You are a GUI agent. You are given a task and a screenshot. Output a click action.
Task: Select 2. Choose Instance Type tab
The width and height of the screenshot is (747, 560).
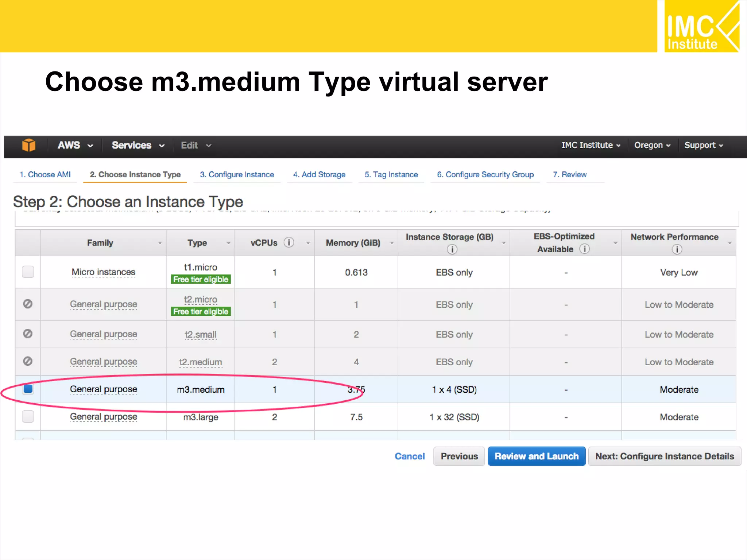point(135,175)
